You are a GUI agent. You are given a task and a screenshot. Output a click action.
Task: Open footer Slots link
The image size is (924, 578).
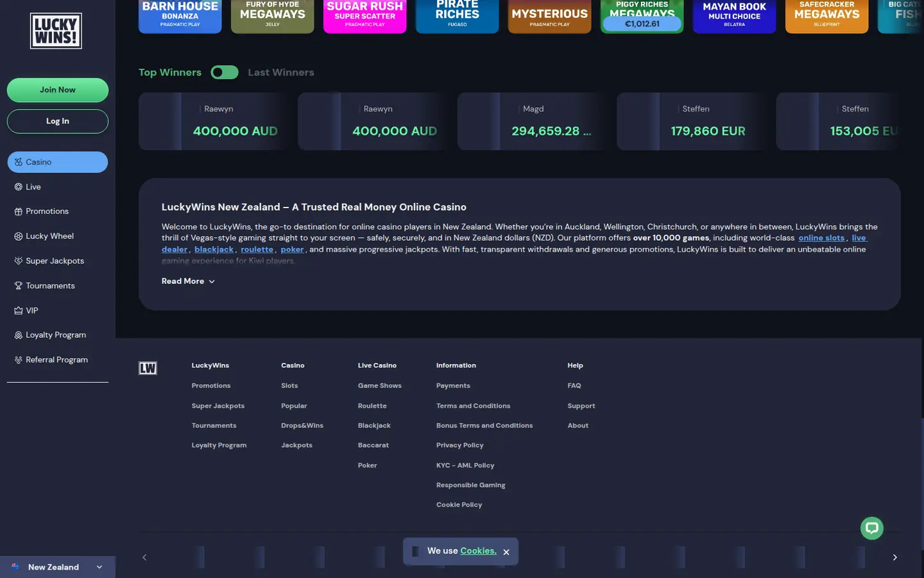point(289,386)
